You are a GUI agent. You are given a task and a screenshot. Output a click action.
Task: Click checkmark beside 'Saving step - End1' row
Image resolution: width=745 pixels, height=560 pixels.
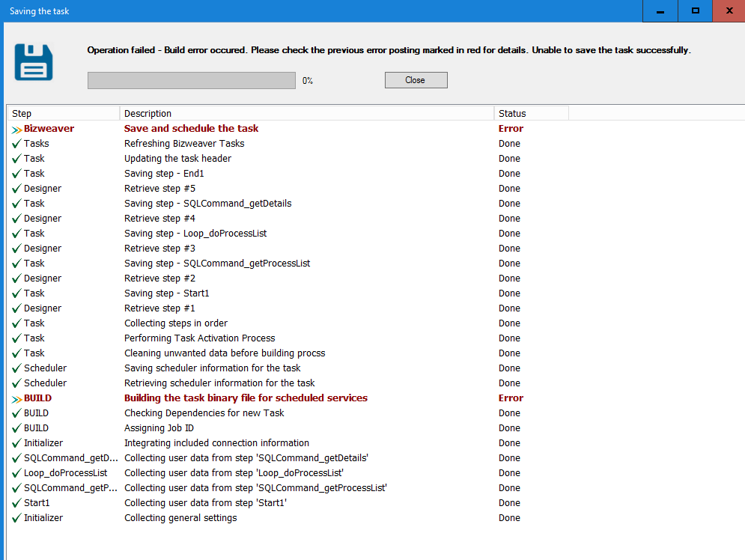point(16,174)
